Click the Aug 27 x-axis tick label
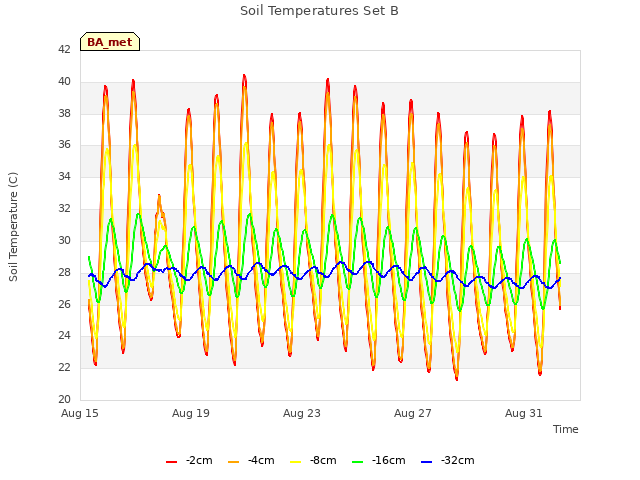The width and height of the screenshot is (640, 480). pos(413,413)
